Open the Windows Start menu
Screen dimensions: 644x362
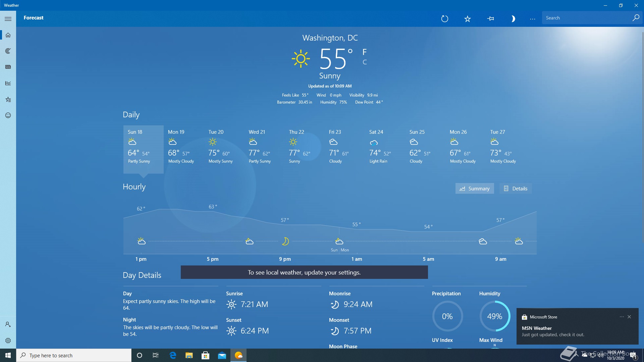tap(8, 355)
